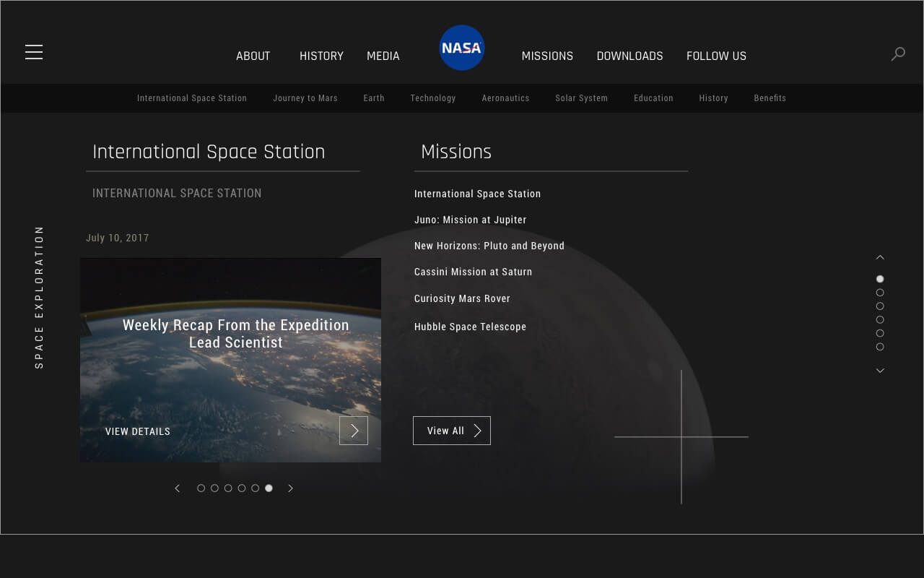The height and width of the screenshot is (578, 924).
Task: Open the DOWNLOADS menu
Action: pyautogui.click(x=629, y=56)
